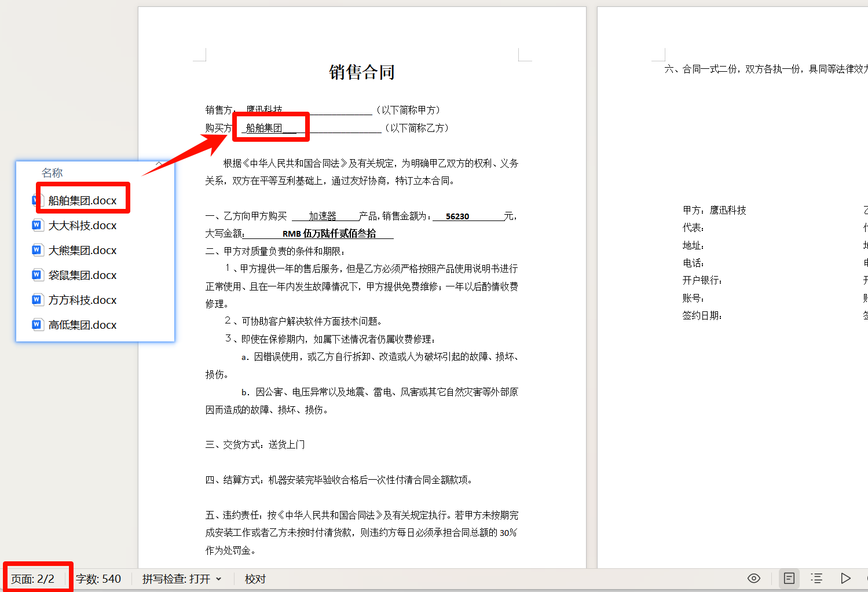868x592 pixels.
Task: Switch to page view mode icon
Action: 788,578
